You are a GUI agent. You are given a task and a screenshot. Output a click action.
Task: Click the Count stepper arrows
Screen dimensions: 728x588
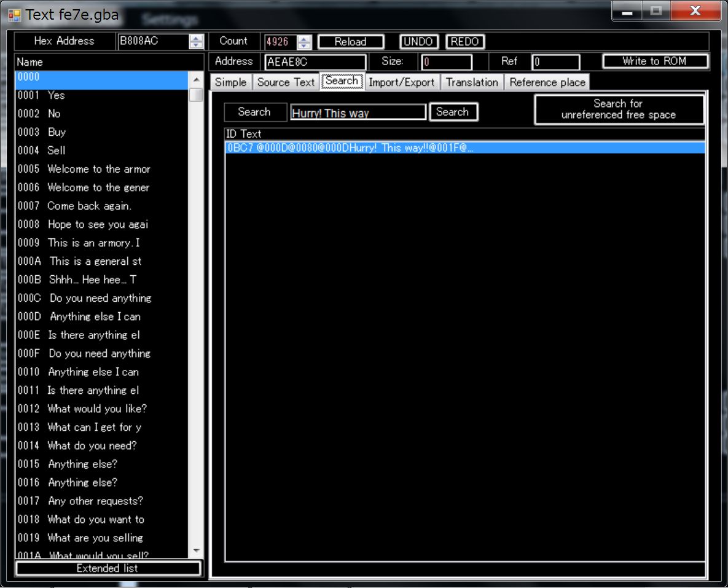click(305, 42)
